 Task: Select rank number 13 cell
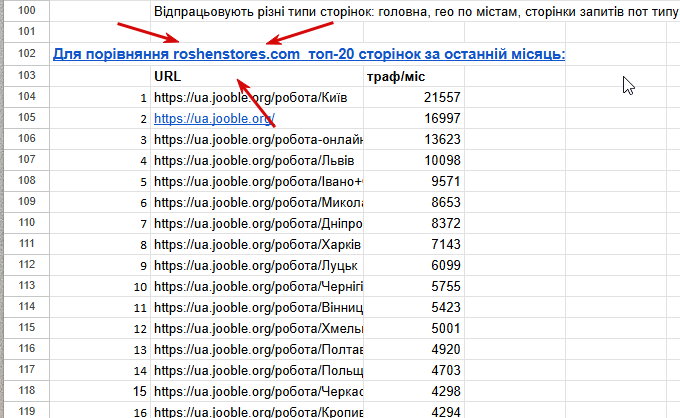100,349
